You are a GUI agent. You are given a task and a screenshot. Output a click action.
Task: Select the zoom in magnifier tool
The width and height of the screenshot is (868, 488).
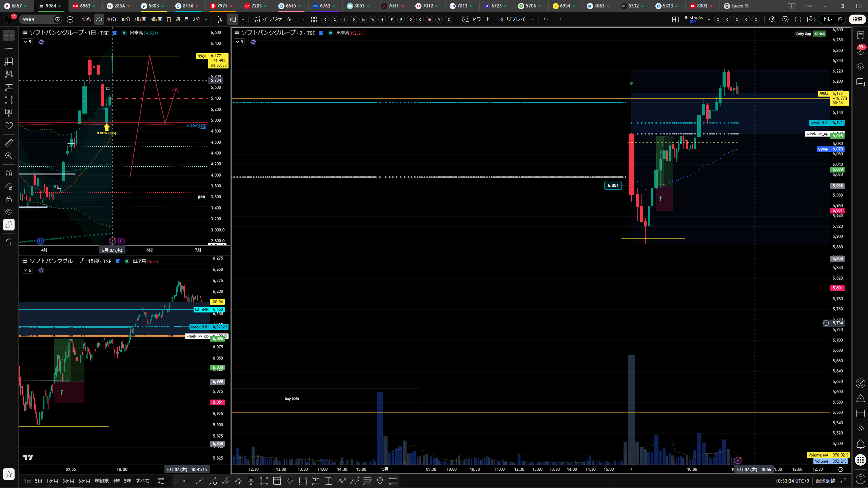pyautogui.click(x=9, y=156)
